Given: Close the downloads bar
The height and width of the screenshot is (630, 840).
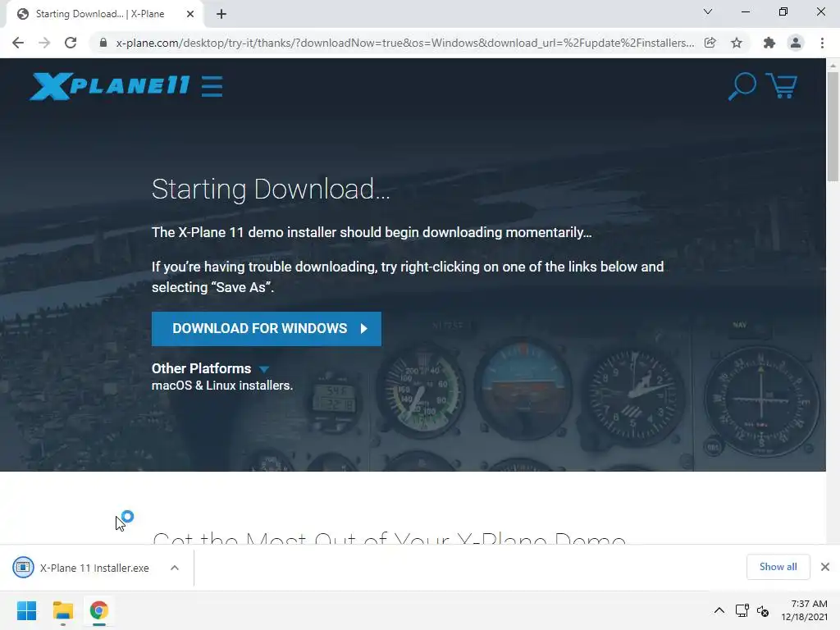Looking at the screenshot, I should tap(825, 567).
